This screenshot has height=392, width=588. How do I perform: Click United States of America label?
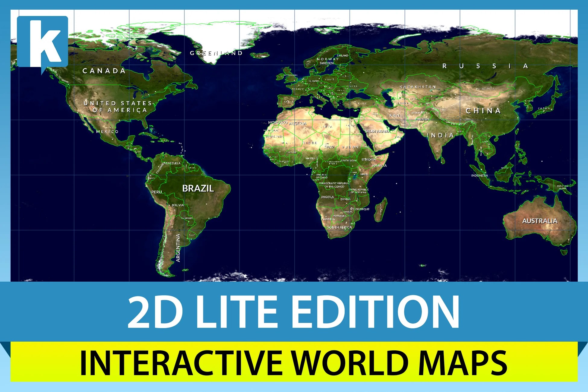click(118, 107)
